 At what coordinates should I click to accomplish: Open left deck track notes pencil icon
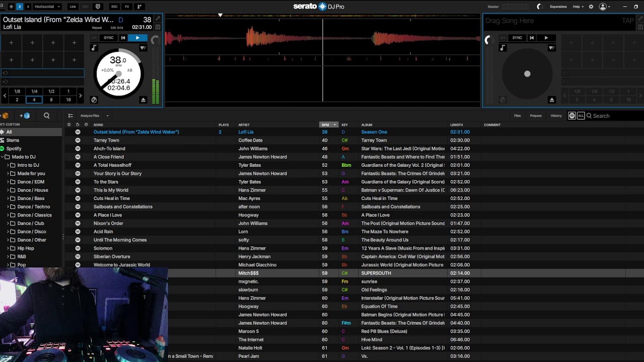coord(157,19)
